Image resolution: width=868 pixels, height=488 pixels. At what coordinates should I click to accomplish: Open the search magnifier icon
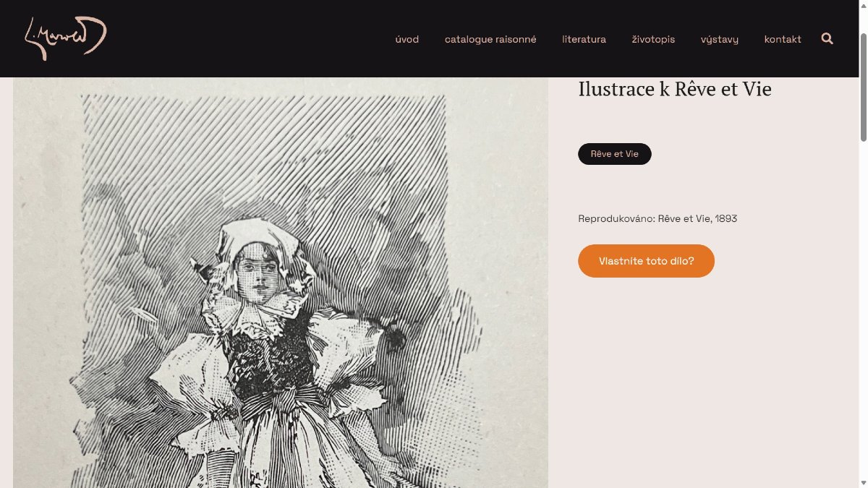tap(827, 39)
